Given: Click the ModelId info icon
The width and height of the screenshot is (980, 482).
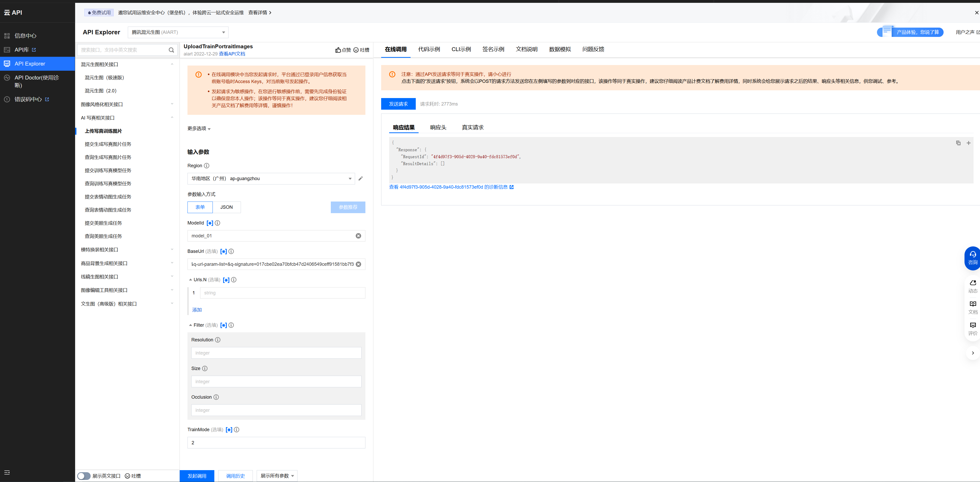Looking at the screenshot, I should (x=218, y=223).
